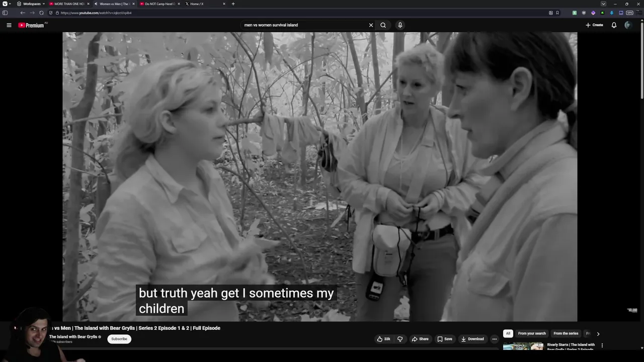The width and height of the screenshot is (644, 362).
Task: Open Rivalry Starts recommended video thumbnail
Action: (523, 346)
